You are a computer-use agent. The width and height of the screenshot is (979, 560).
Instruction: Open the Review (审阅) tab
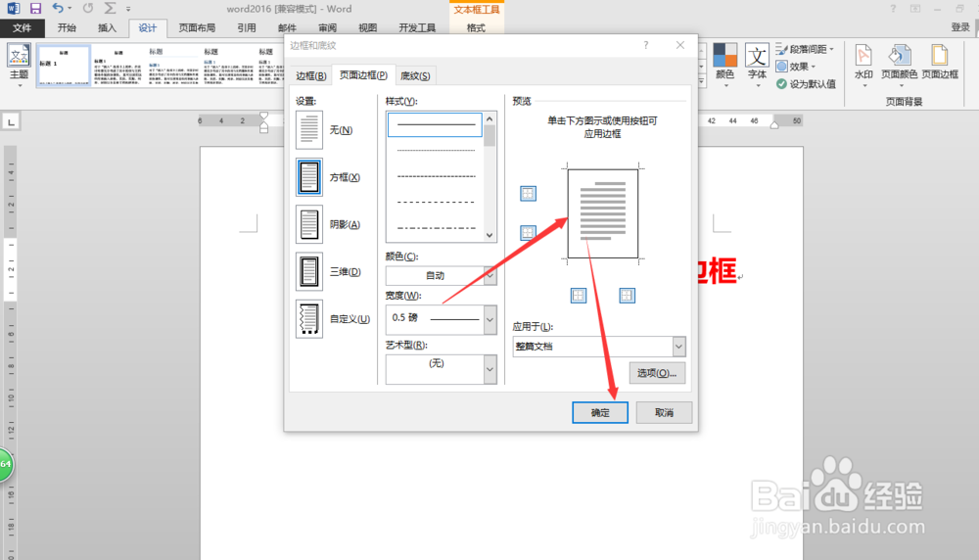pyautogui.click(x=327, y=27)
